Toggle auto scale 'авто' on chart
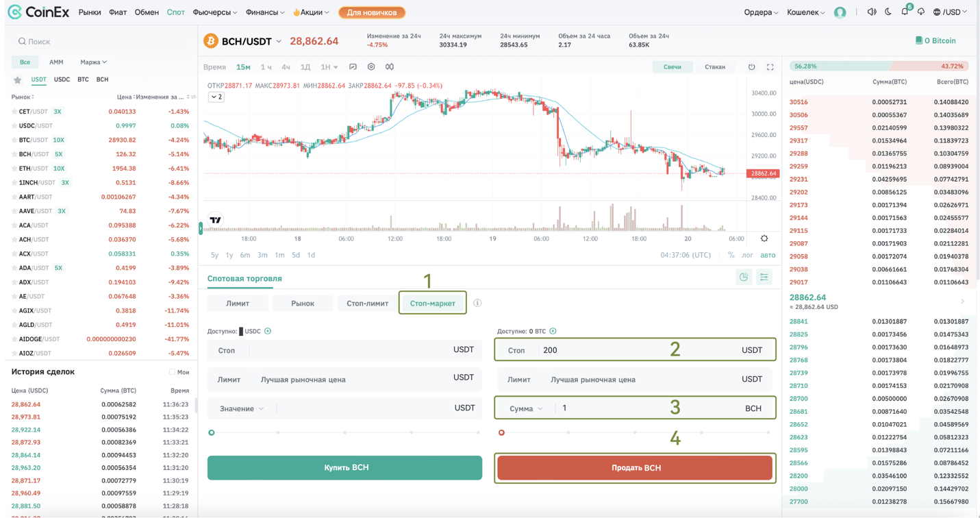980x518 pixels. (768, 255)
